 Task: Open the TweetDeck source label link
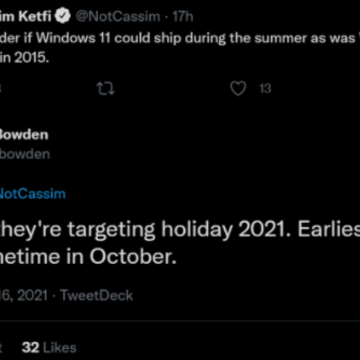point(97,296)
